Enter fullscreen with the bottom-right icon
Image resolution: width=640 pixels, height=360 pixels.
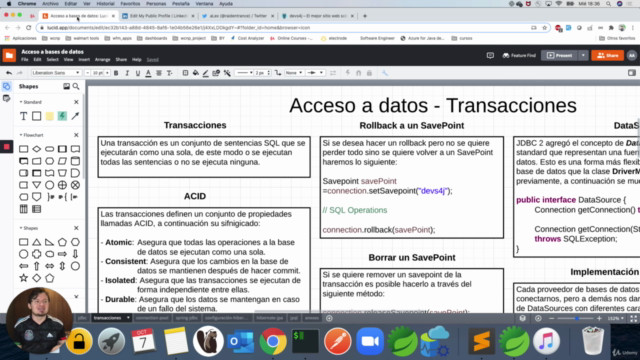click(633, 318)
